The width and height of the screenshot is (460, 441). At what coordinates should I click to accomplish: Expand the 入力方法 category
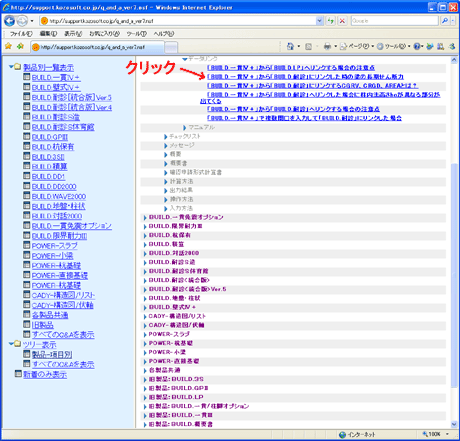[x=166, y=209]
